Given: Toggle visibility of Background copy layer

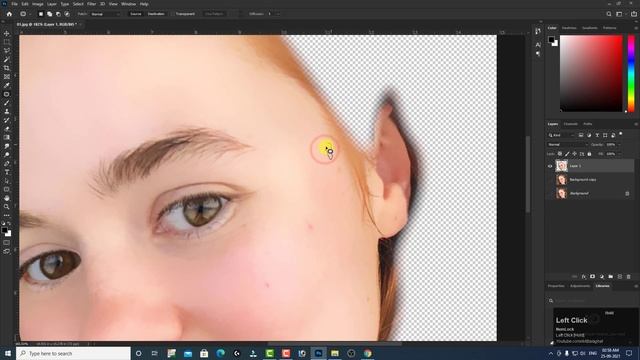Looking at the screenshot, I should [550, 180].
